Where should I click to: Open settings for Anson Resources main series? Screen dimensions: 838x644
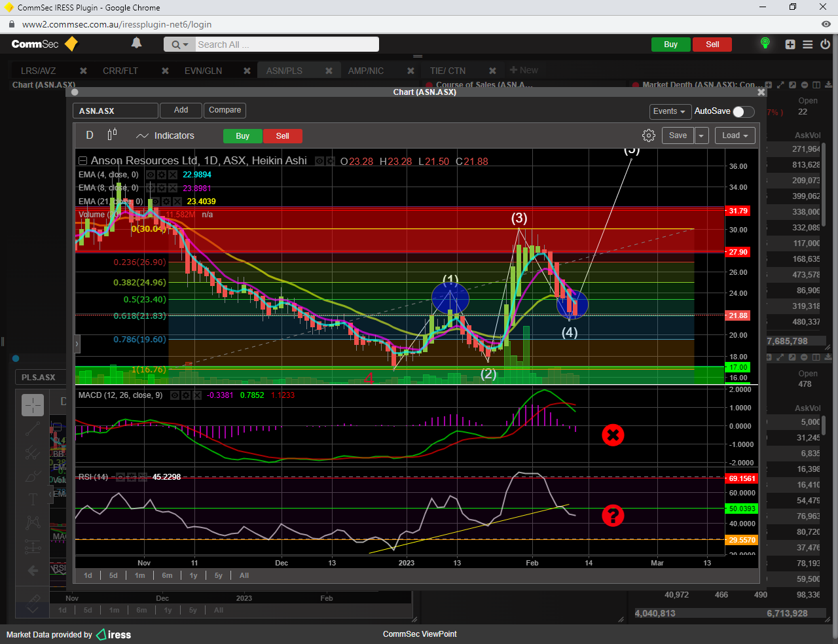tap(330, 161)
